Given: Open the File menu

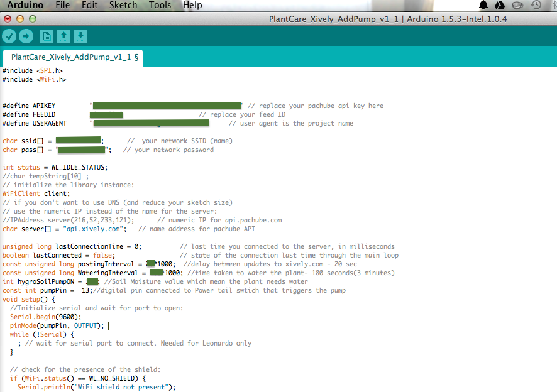Looking at the screenshot, I should [62, 5].
